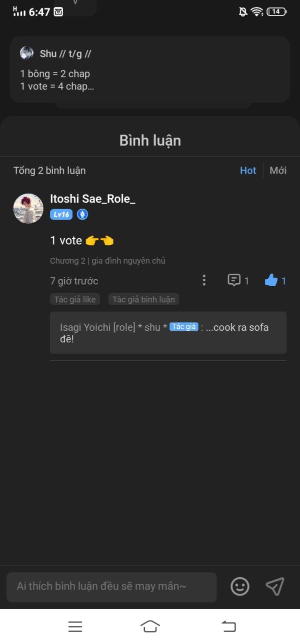Send comment with paper plane icon
The width and height of the screenshot is (300, 644).
pyautogui.click(x=275, y=586)
